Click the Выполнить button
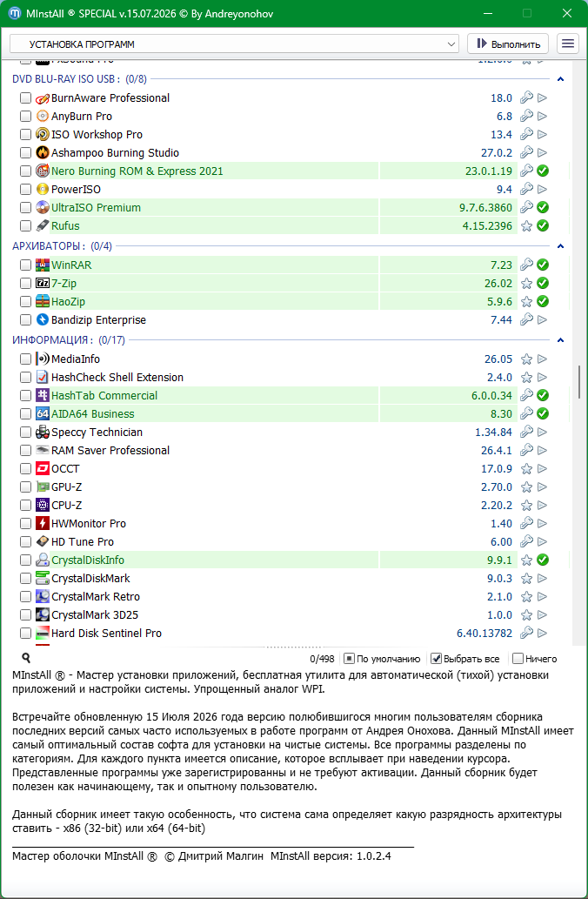This screenshot has width=588, height=899. (x=508, y=44)
